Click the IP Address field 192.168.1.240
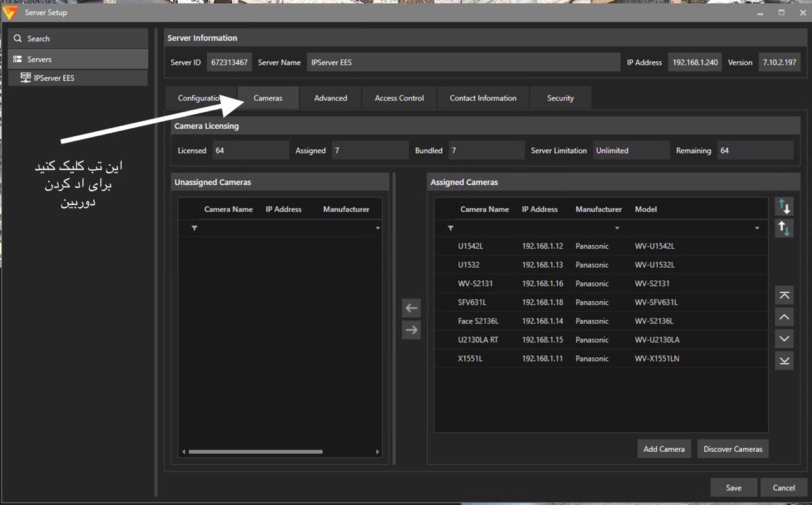812x505 pixels. [695, 62]
